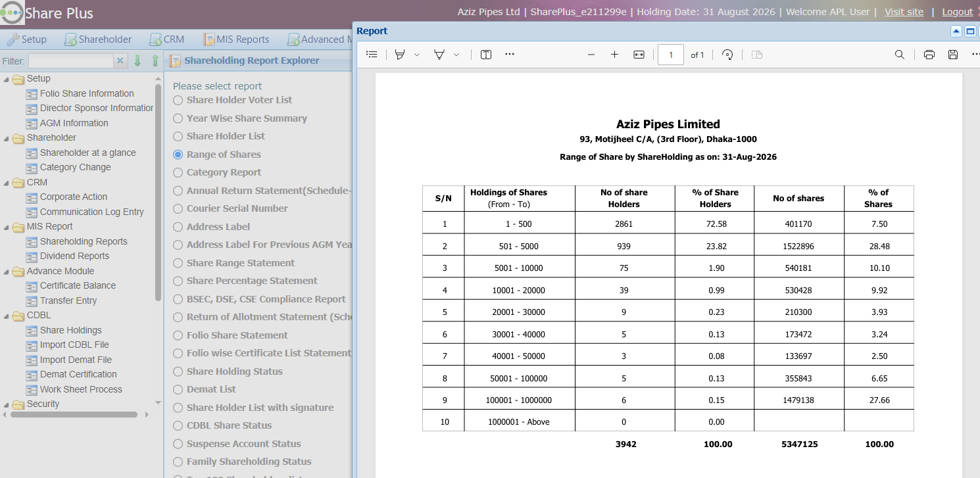Viewport: 980px width, 478px height.
Task: Open the CRM menu
Action: (x=167, y=39)
